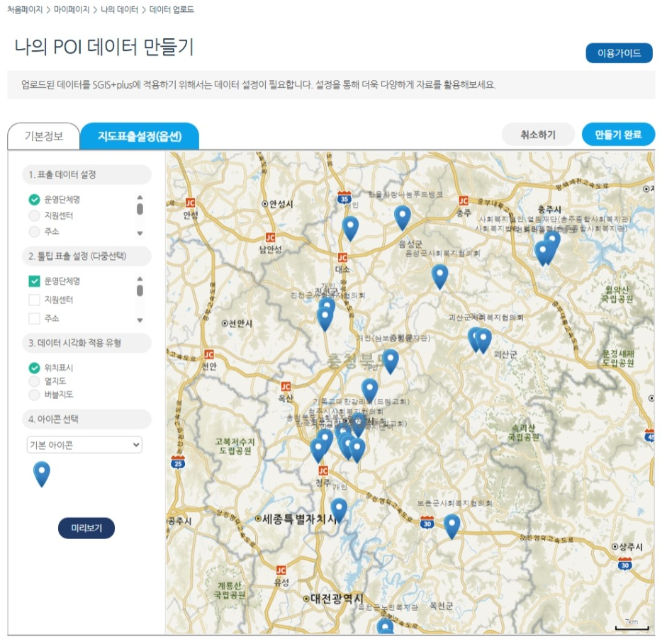This screenshot has height=644, width=667.
Task: Click marker below 개인(삼보종합복지관) label
Action: 391,361
